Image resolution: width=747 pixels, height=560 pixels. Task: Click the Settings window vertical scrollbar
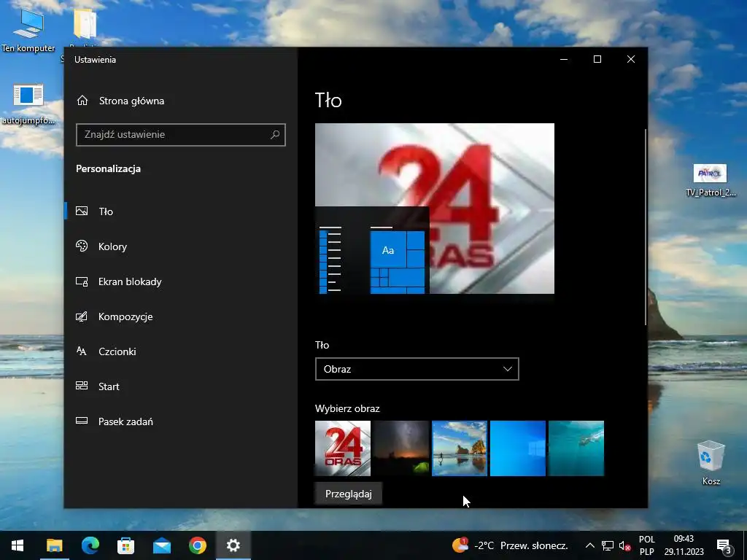[646, 227]
